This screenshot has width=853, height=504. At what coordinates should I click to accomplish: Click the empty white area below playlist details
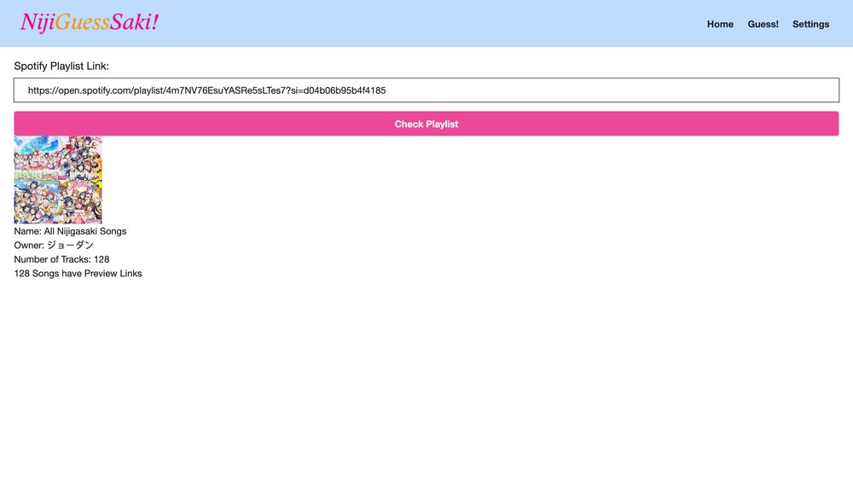pyautogui.click(x=426, y=384)
